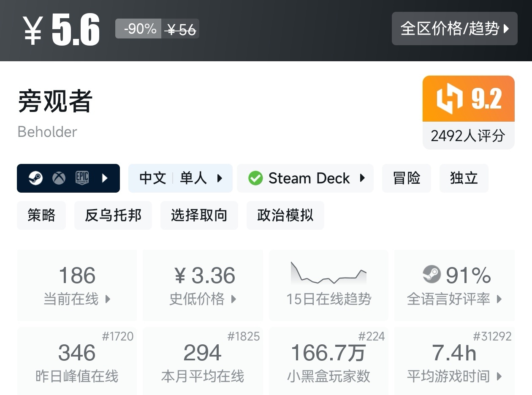Viewport: 532px width, 395px height.
Task: Select the 选择取向 tag
Action: (199, 215)
